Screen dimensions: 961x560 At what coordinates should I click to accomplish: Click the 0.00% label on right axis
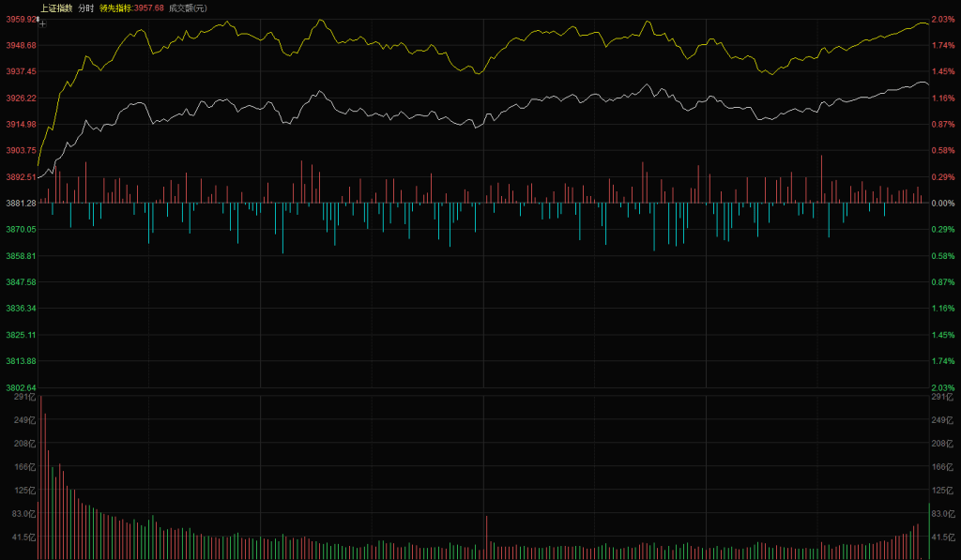(943, 203)
